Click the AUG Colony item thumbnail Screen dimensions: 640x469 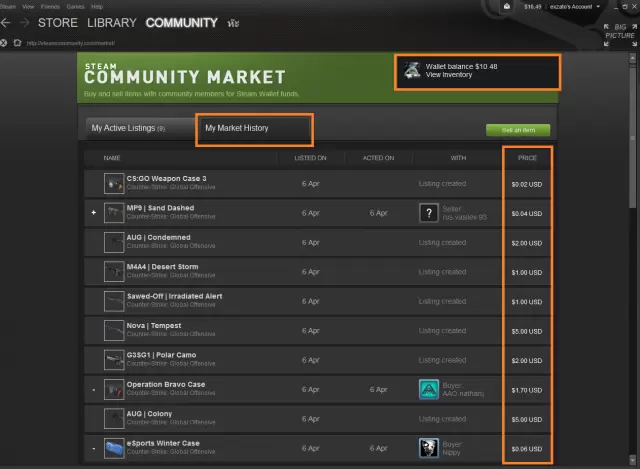click(x=114, y=419)
